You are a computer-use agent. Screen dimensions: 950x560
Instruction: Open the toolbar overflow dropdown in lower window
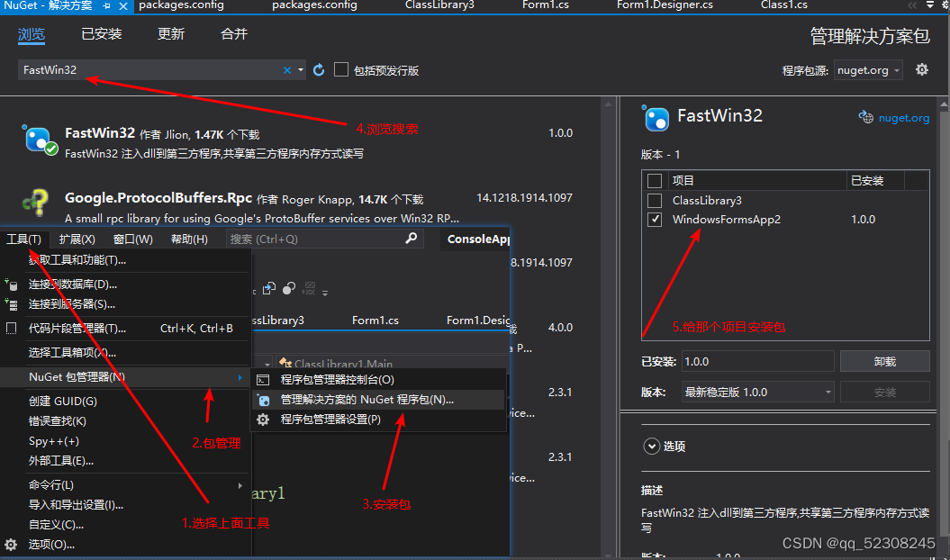(x=325, y=293)
